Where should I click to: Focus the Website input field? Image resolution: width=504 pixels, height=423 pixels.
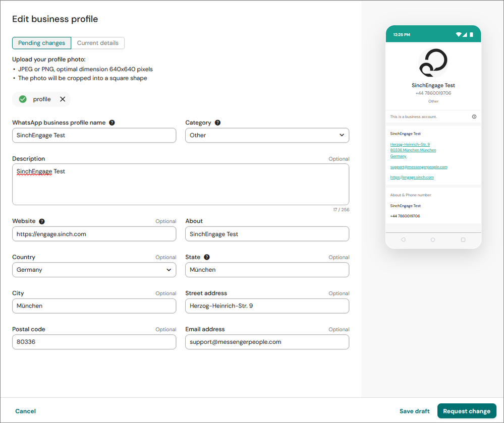[x=94, y=234]
